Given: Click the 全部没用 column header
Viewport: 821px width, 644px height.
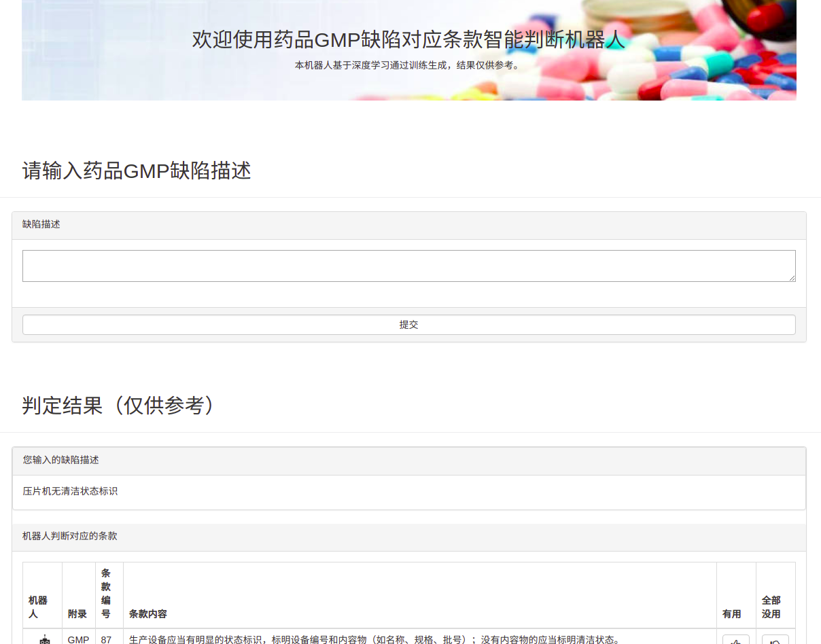Looking at the screenshot, I should [771, 607].
